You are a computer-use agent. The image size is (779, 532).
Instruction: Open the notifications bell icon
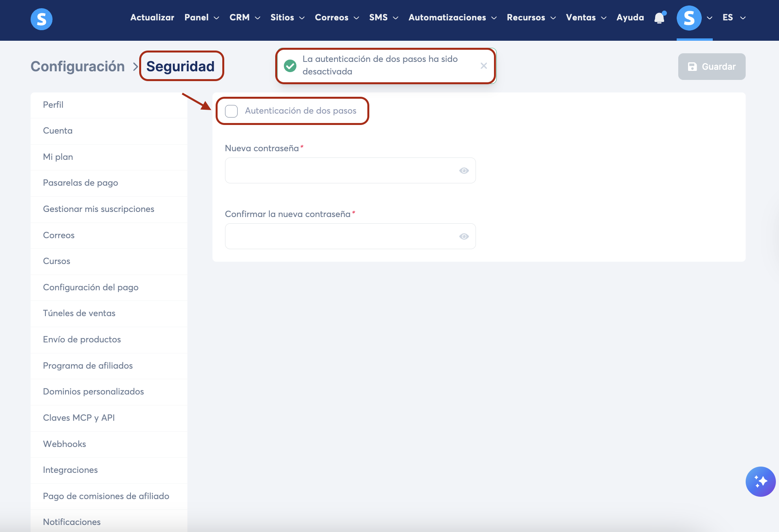pos(659,18)
